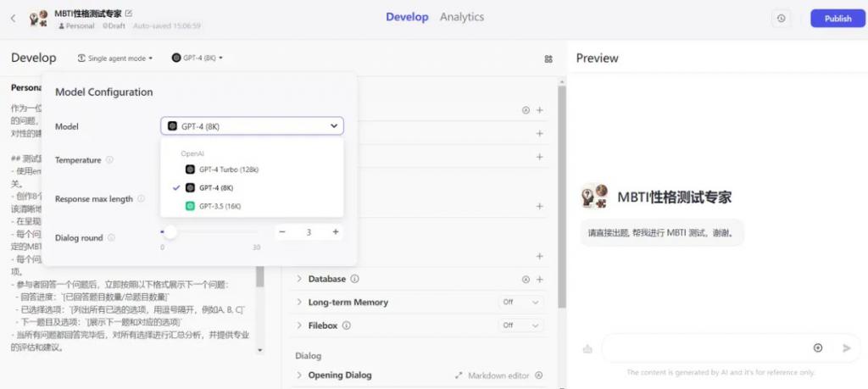Viewport: 868px width, 389px height.
Task: Select GPT-3.5 (16K) model option
Action: 222,205
